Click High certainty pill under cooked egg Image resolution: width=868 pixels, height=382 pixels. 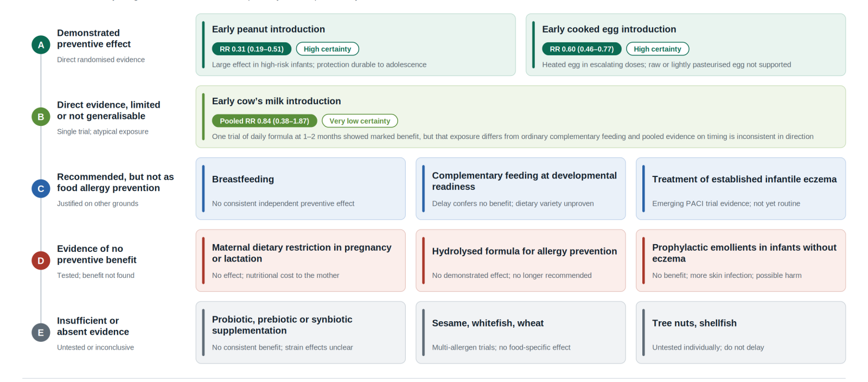click(658, 49)
